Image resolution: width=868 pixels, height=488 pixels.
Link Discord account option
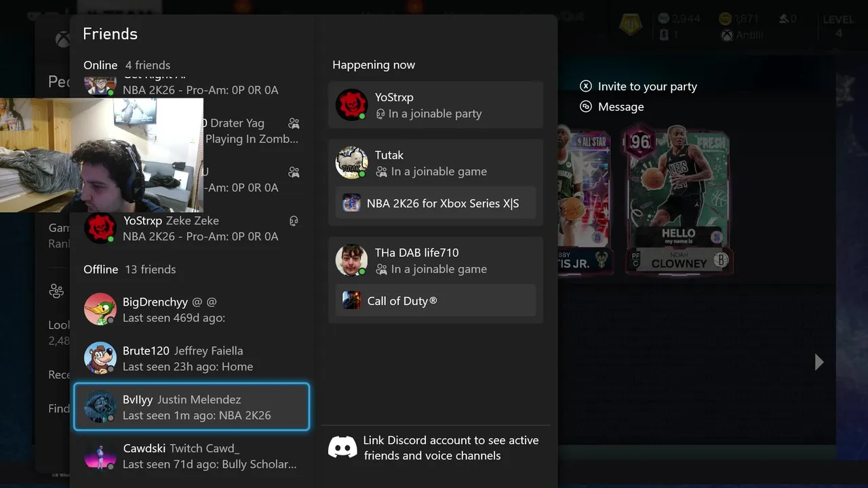coord(435,448)
